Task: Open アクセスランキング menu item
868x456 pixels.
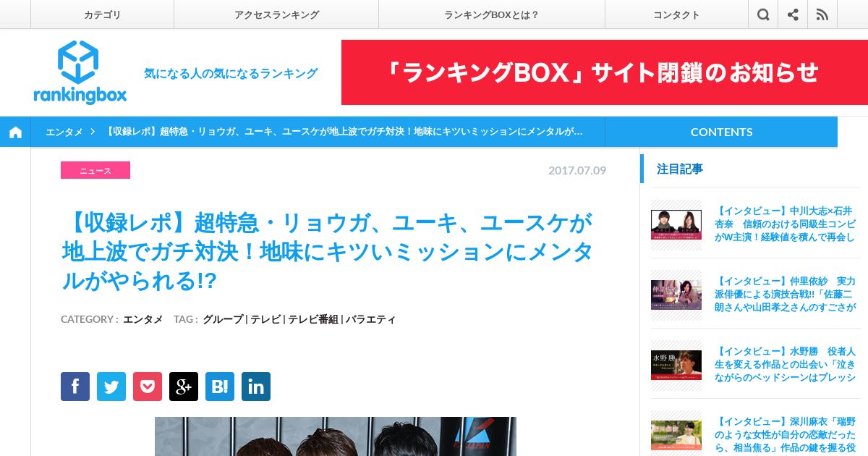Action: click(x=276, y=14)
